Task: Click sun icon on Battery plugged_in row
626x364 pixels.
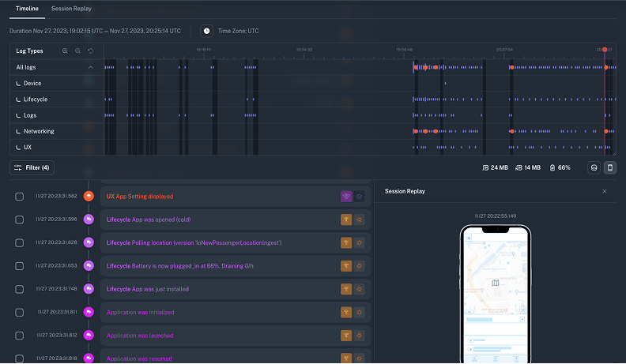Action: (x=360, y=265)
